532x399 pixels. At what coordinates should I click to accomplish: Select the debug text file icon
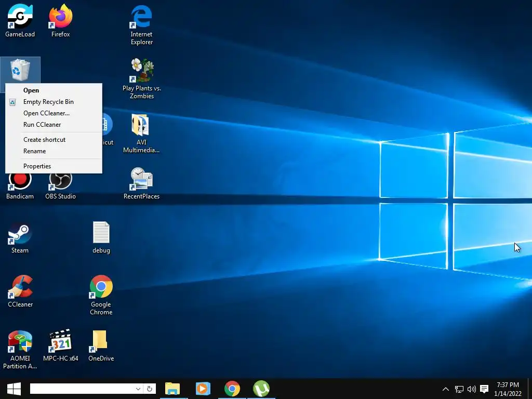[x=101, y=237]
